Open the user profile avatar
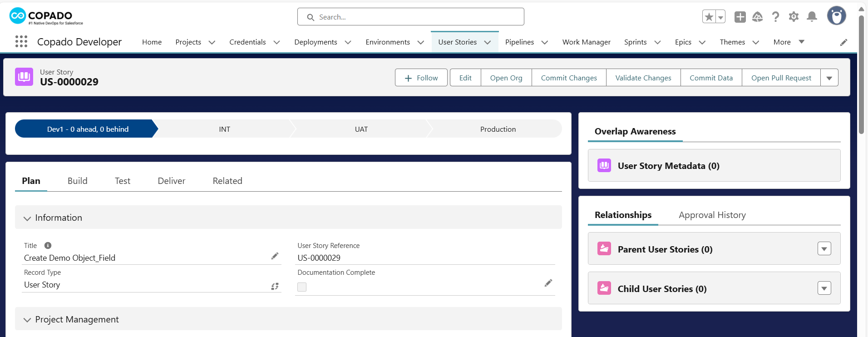Screen dimensions: 868x337 coord(836,16)
